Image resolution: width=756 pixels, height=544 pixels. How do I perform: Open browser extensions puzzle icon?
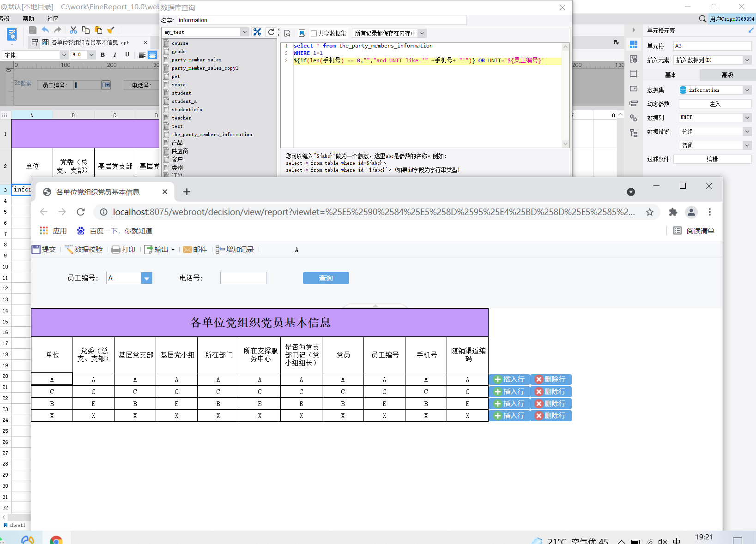pyautogui.click(x=673, y=212)
